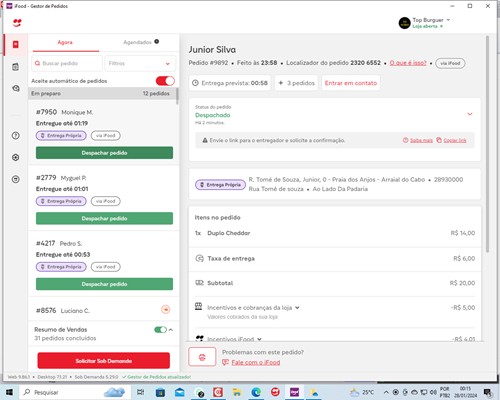
Task: Open the Mail app on taskbar
Action: pyautogui.click(x=180, y=392)
